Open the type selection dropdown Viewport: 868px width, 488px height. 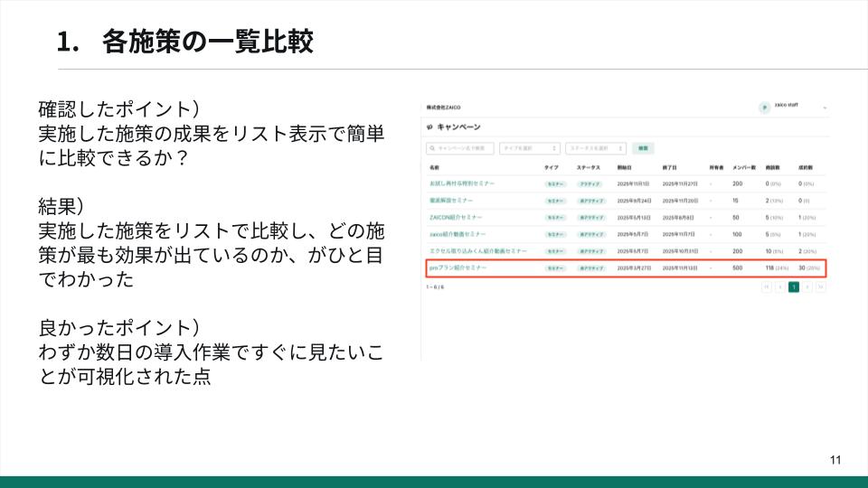point(529,148)
